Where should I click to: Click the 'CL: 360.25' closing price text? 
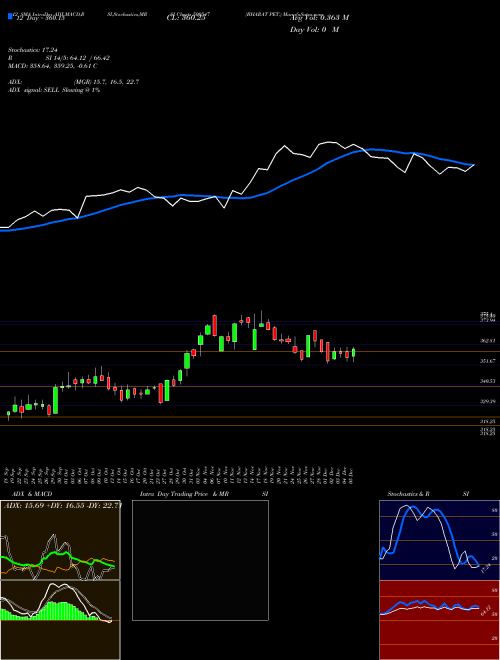click(186, 18)
